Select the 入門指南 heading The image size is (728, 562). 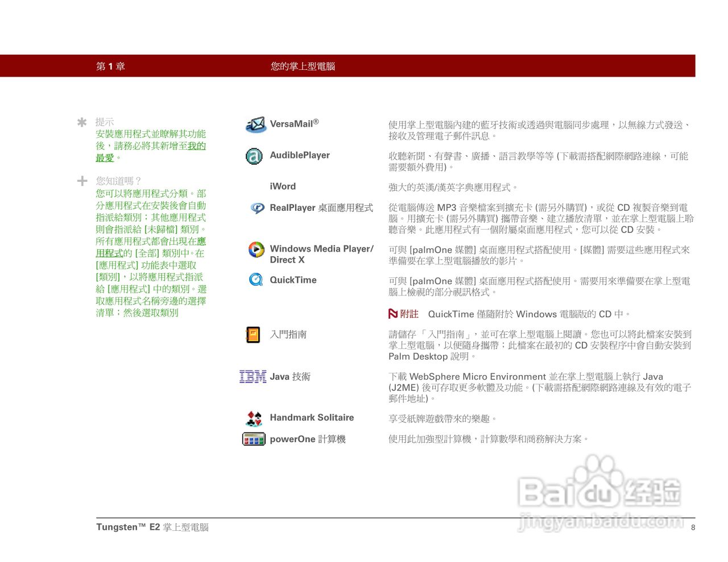[288, 335]
